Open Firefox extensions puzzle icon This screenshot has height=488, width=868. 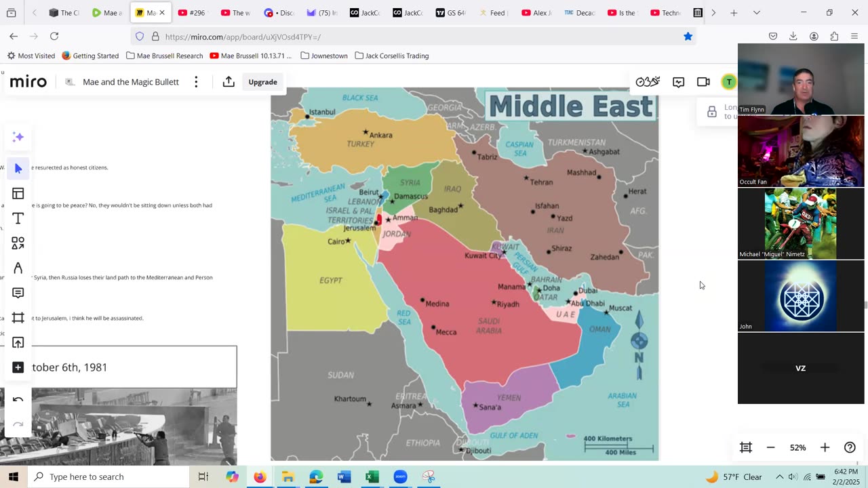click(834, 37)
